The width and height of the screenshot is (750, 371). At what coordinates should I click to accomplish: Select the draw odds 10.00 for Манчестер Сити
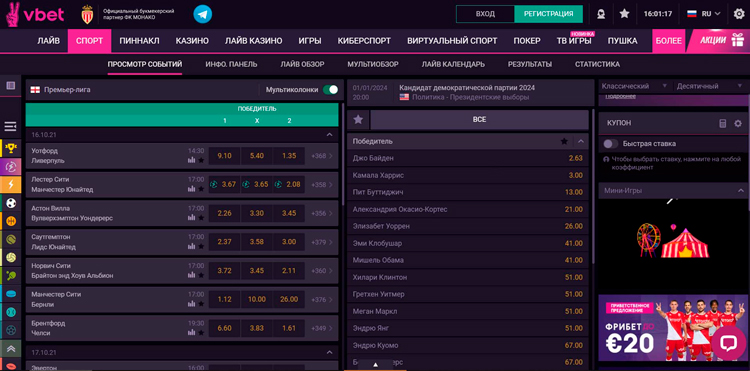[257, 299]
